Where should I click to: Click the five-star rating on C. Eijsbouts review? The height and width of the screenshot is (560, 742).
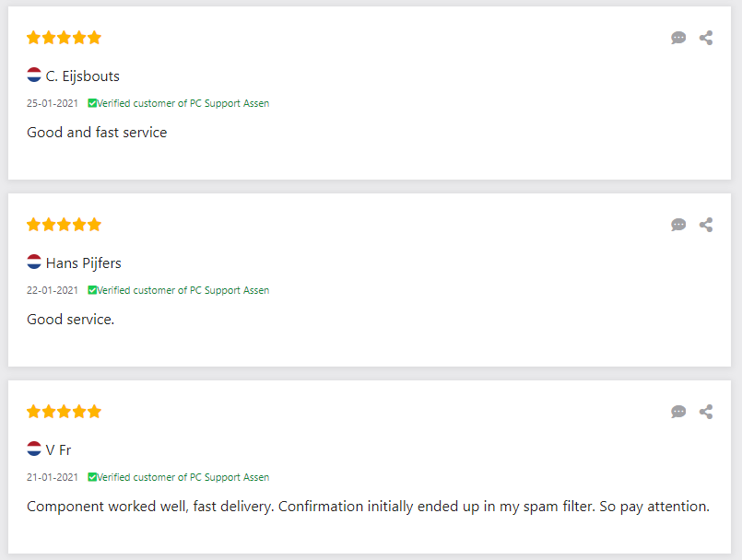64,38
